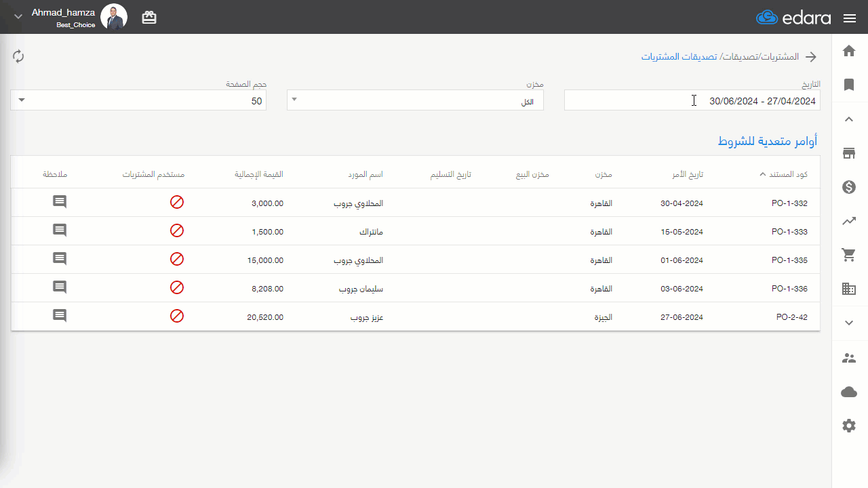This screenshot has height=488, width=868.
Task: Open the users group sidebar icon
Action: (849, 358)
